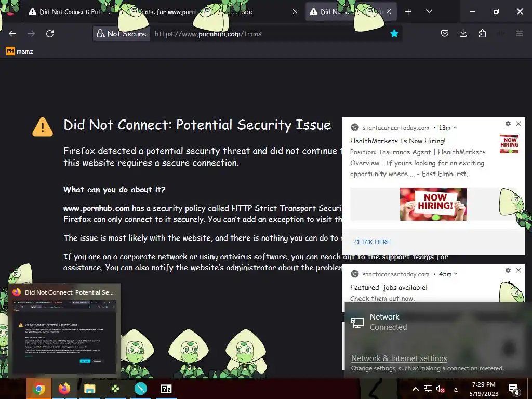Image resolution: width=532 pixels, height=399 pixels.
Task: Open Chrome from the taskbar
Action: coord(39,389)
